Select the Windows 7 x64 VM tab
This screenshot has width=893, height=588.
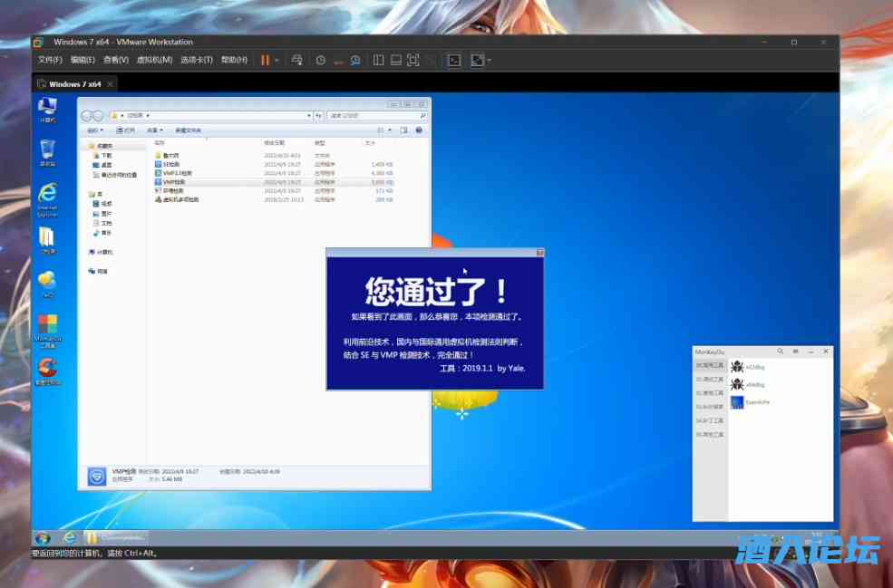click(74, 84)
